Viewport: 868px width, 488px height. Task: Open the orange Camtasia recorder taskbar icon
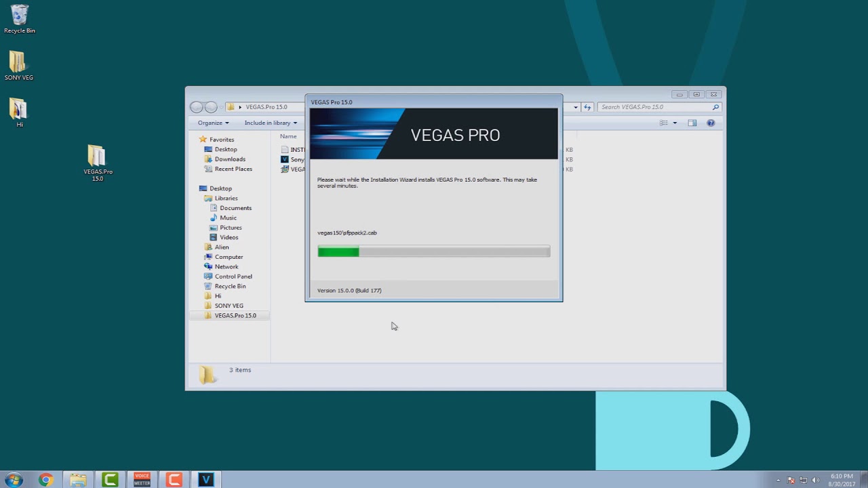point(174,480)
